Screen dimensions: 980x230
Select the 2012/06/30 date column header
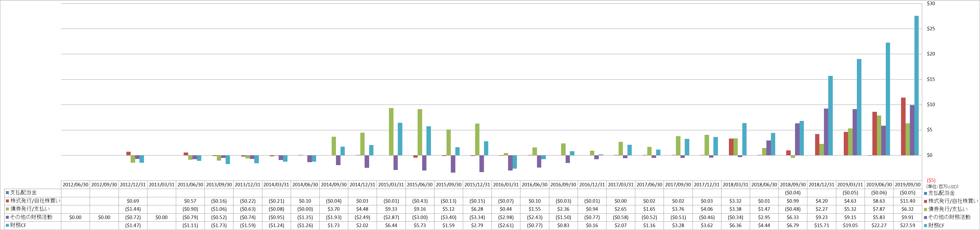coord(75,185)
